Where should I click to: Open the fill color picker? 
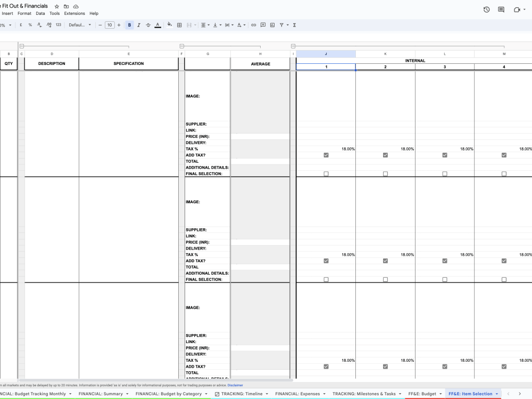pos(169,24)
